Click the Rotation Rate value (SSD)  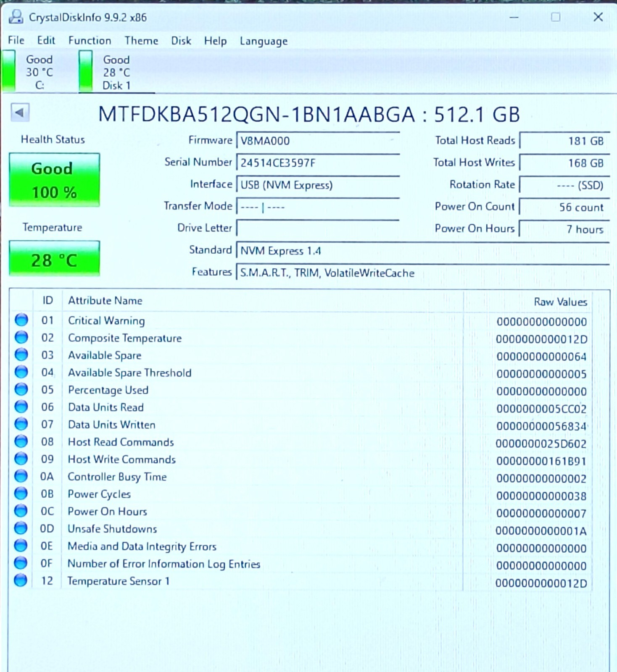(564, 185)
